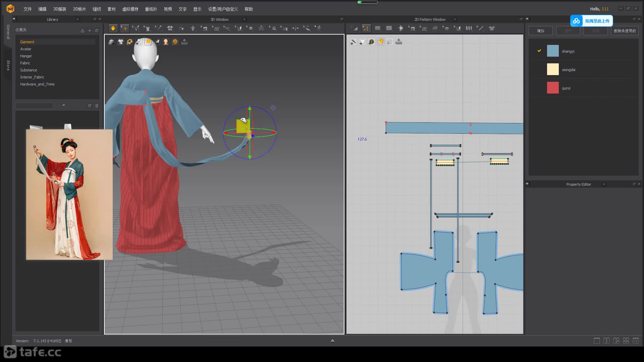Click the add-to-favorites plus icon in Library
This screenshot has height=362, width=644.
[90, 31]
